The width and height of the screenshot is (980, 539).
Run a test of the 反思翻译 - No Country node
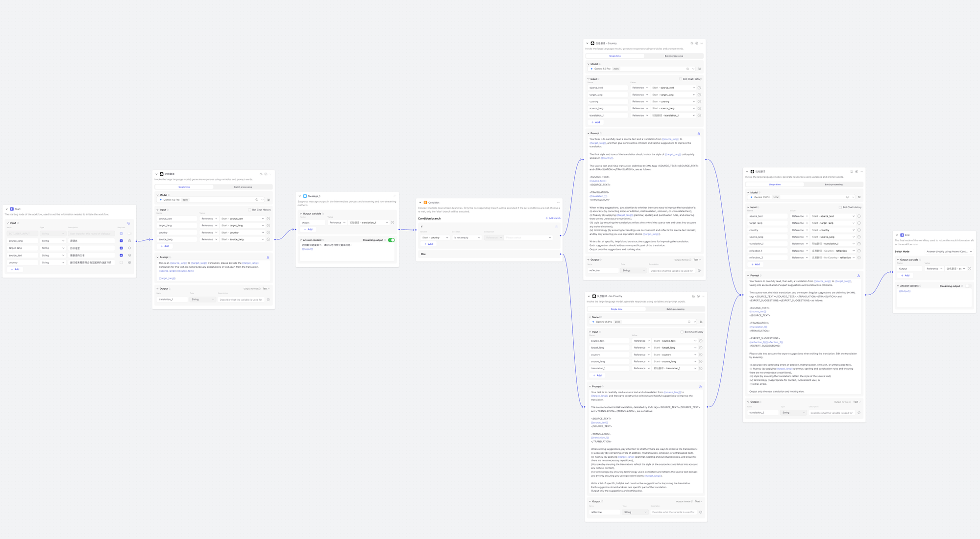[698, 296]
